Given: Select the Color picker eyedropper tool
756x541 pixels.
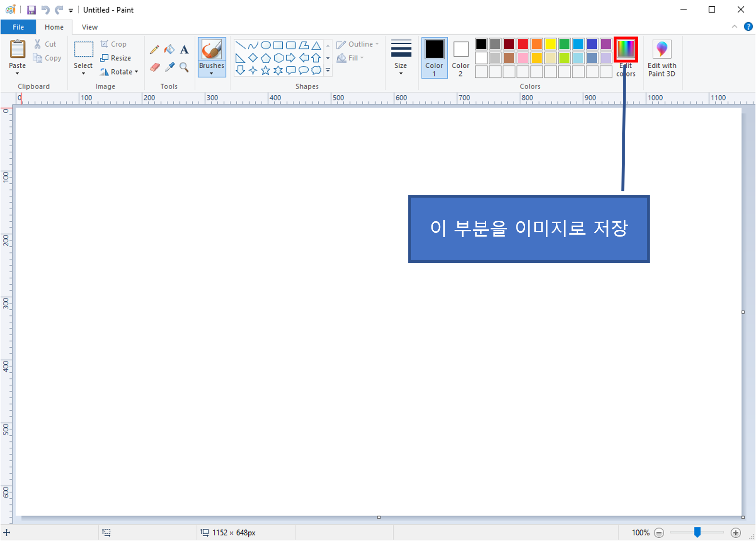Looking at the screenshot, I should 169,67.
